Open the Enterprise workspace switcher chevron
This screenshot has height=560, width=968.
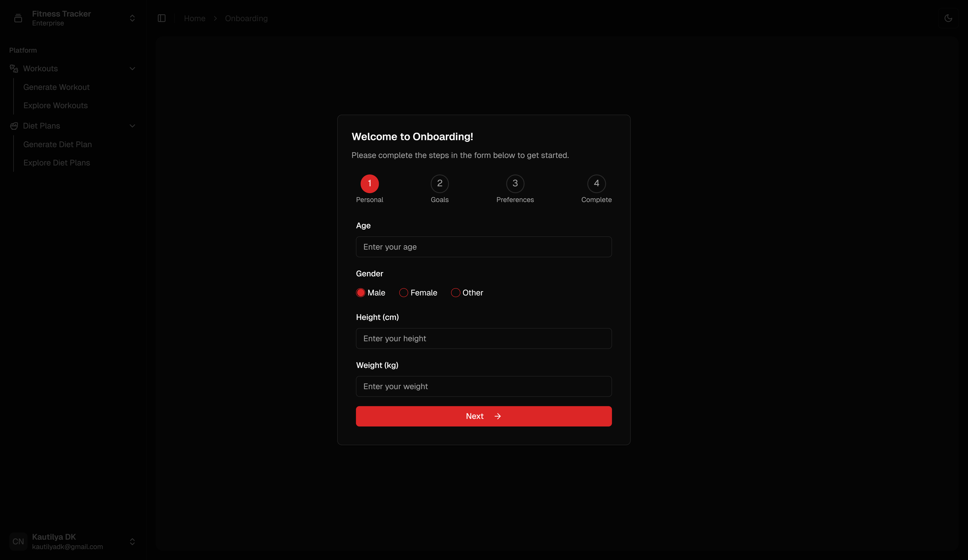click(132, 18)
